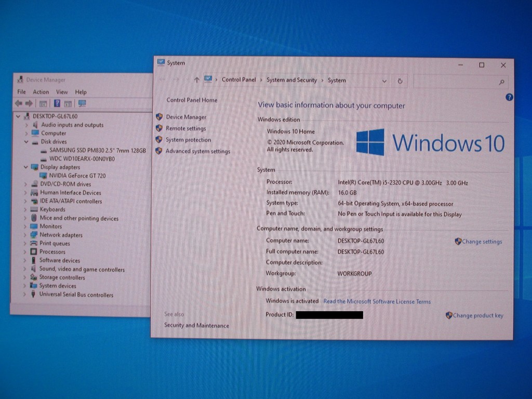Click the search box in System window
This screenshot has height=399, width=532.
coord(460,82)
